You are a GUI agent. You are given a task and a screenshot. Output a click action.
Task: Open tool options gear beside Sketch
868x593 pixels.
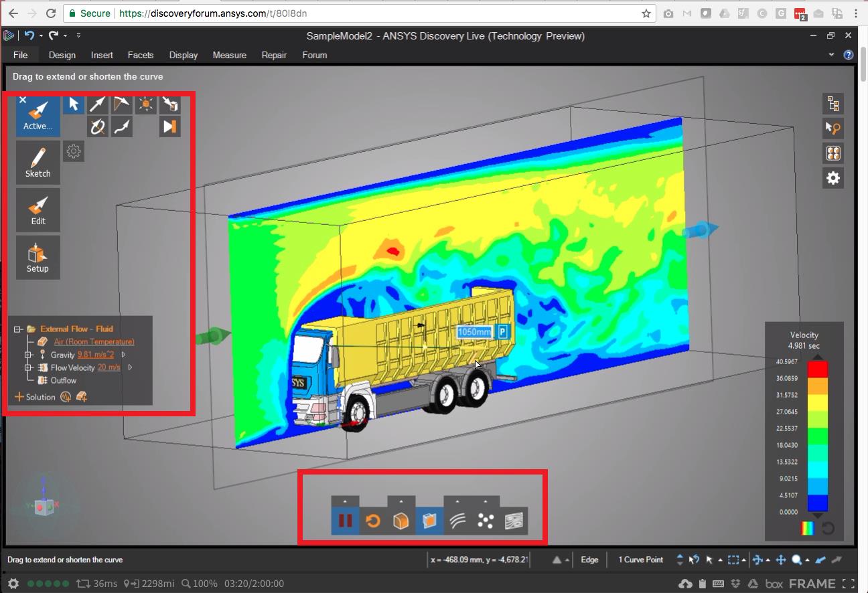pos(74,151)
